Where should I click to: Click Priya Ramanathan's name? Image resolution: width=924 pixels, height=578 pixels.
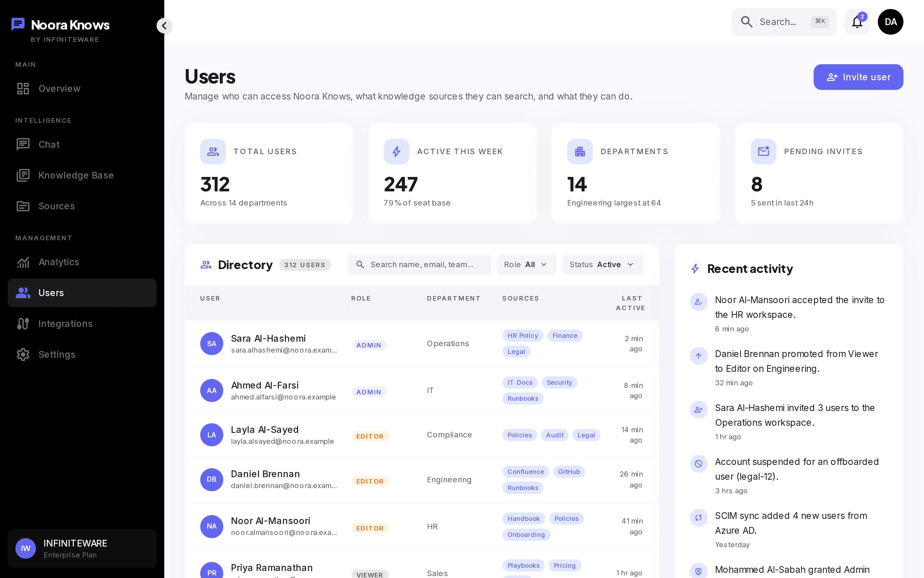(272, 568)
